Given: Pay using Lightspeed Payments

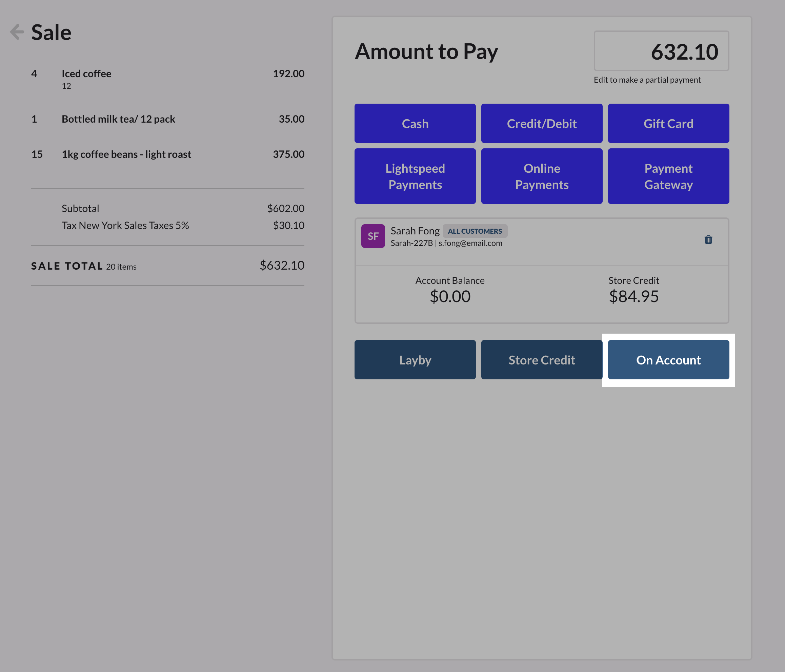Looking at the screenshot, I should [x=415, y=176].
